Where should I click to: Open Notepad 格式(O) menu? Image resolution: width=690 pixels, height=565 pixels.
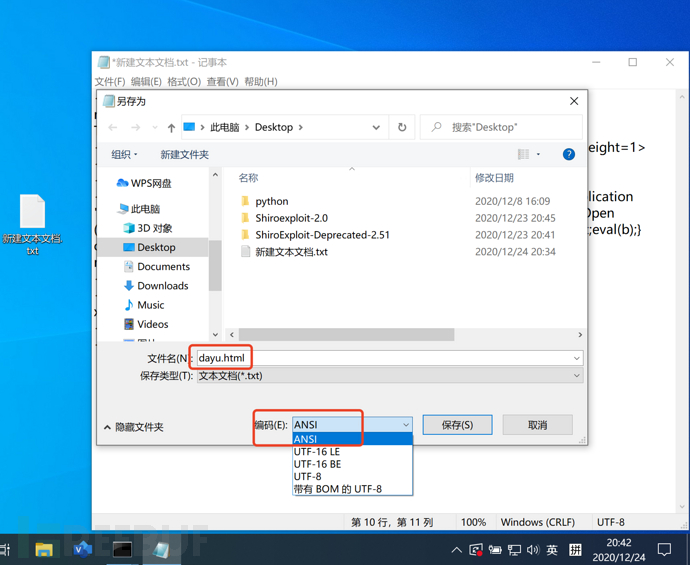184,82
